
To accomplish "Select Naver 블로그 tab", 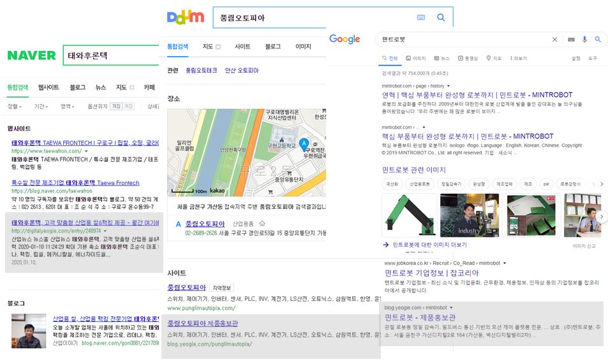I will point(78,87).
